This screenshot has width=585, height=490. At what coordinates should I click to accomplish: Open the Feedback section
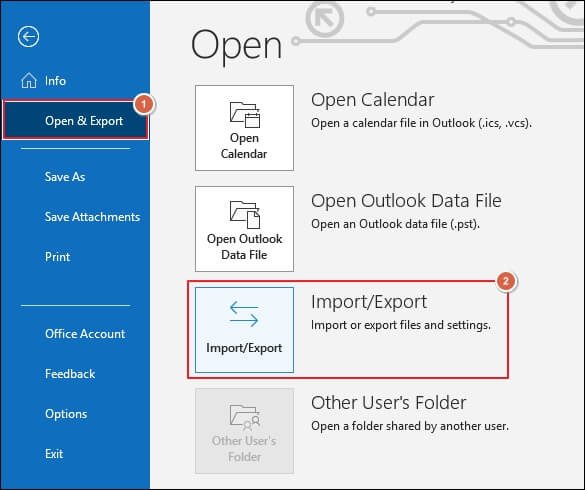70,374
